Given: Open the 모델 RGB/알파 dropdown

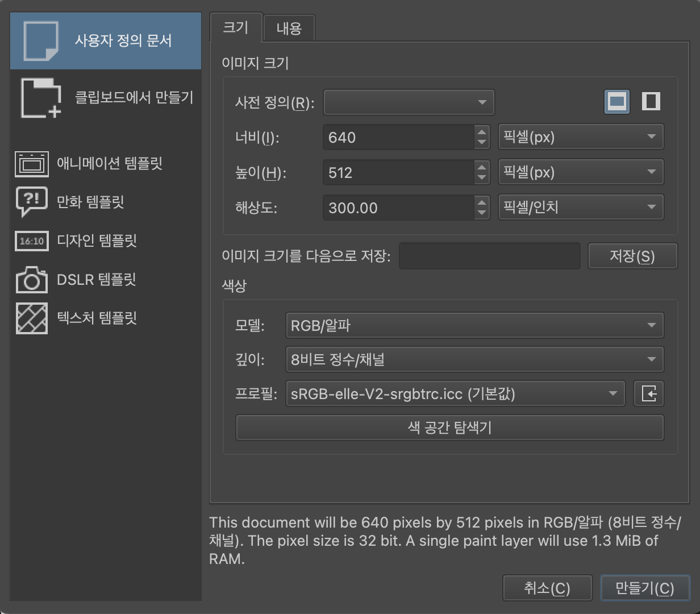Looking at the screenshot, I should pos(474,326).
